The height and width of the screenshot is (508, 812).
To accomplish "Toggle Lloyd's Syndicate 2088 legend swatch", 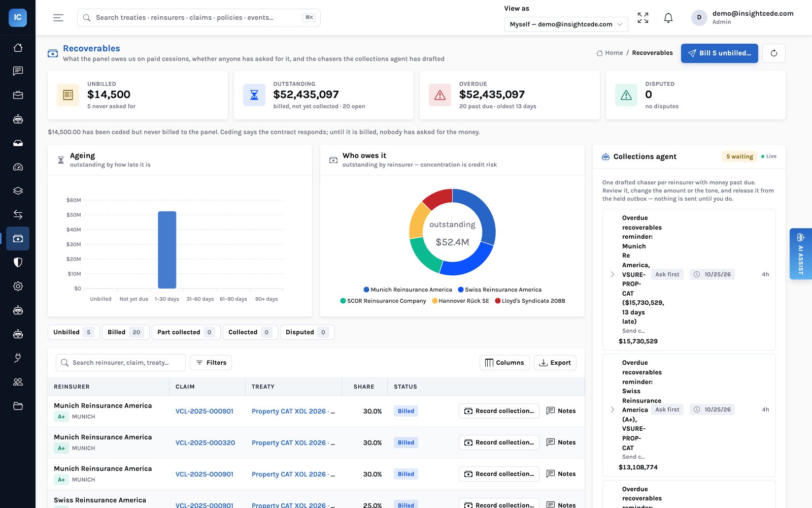I will (x=498, y=301).
